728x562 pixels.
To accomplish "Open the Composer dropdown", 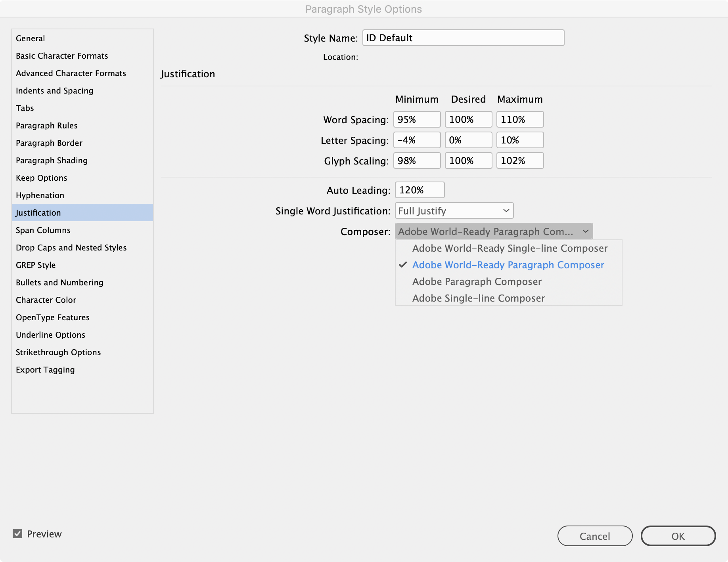I will click(x=493, y=231).
